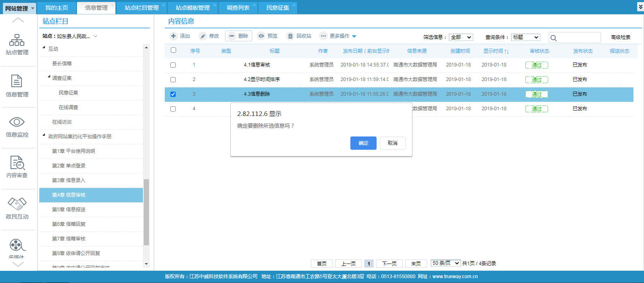Open the 筛选信息 全部 dropdown

point(461,37)
